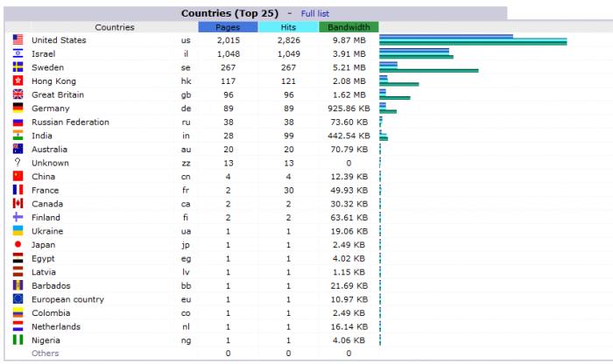Click the India flag icon

(x=18, y=136)
